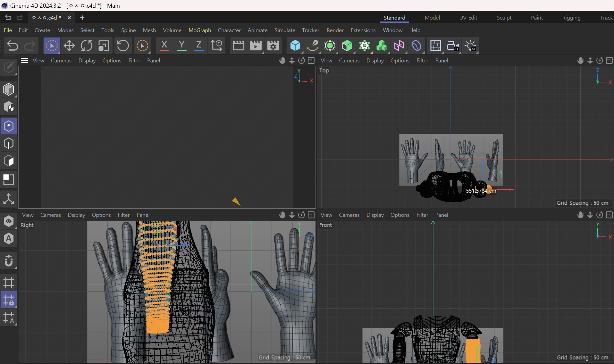This screenshot has width=614, height=364.
Task: Open Edit Render Settings icon
Action: 273,46
